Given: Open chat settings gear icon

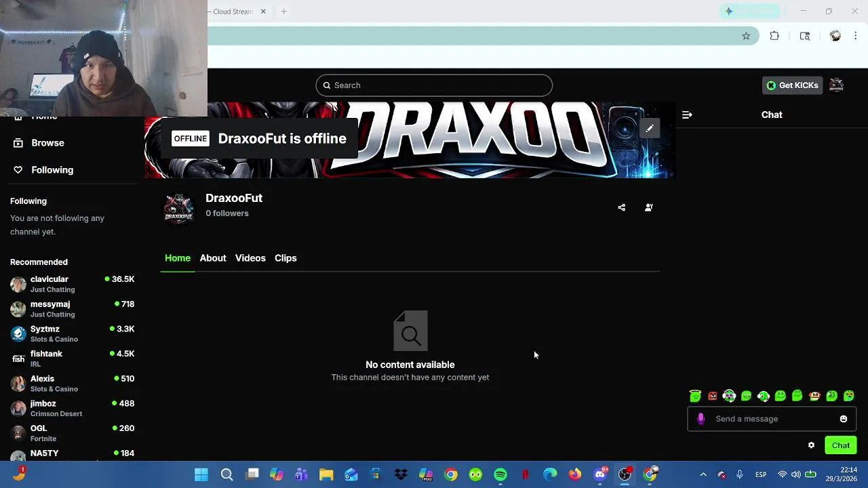Looking at the screenshot, I should click(x=811, y=445).
